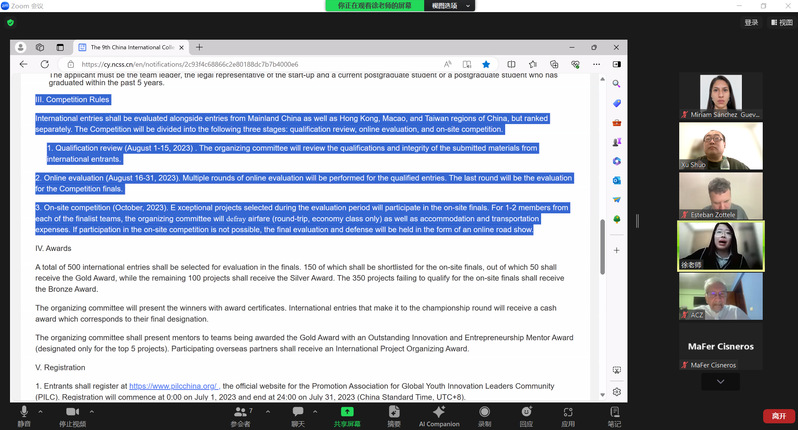This screenshot has height=430, width=798.
Task: Click the red Leave meeting button
Action: (x=779, y=416)
